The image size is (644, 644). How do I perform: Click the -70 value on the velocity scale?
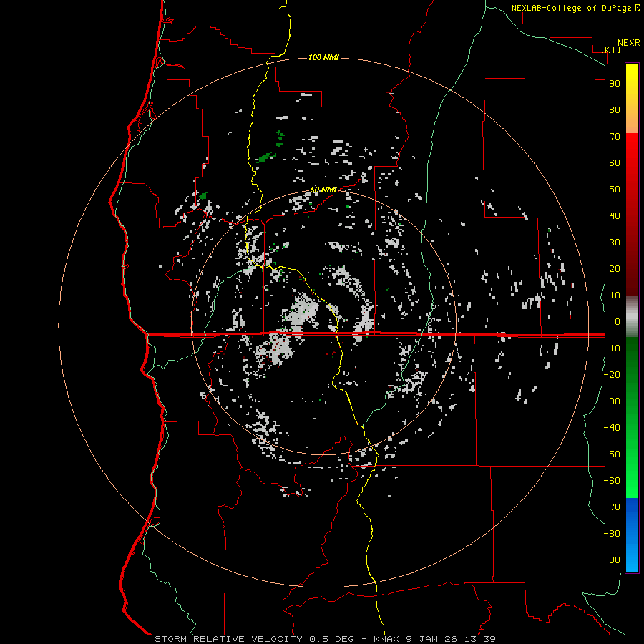612,507
